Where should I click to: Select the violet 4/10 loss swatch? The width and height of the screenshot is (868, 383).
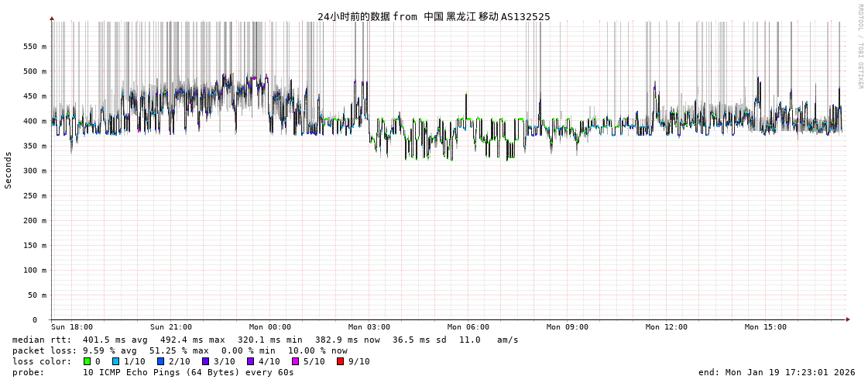(250, 361)
